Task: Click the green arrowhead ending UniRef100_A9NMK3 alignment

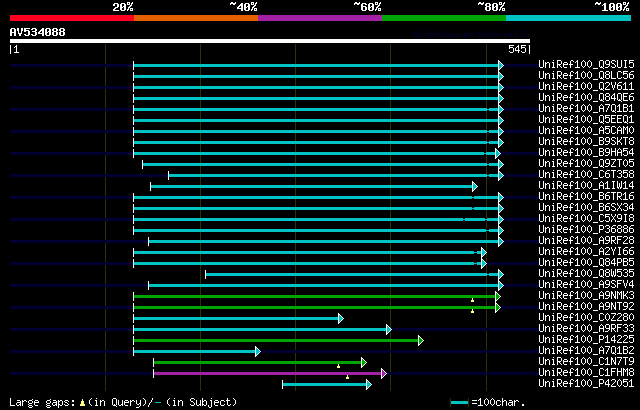Action: 498,297
